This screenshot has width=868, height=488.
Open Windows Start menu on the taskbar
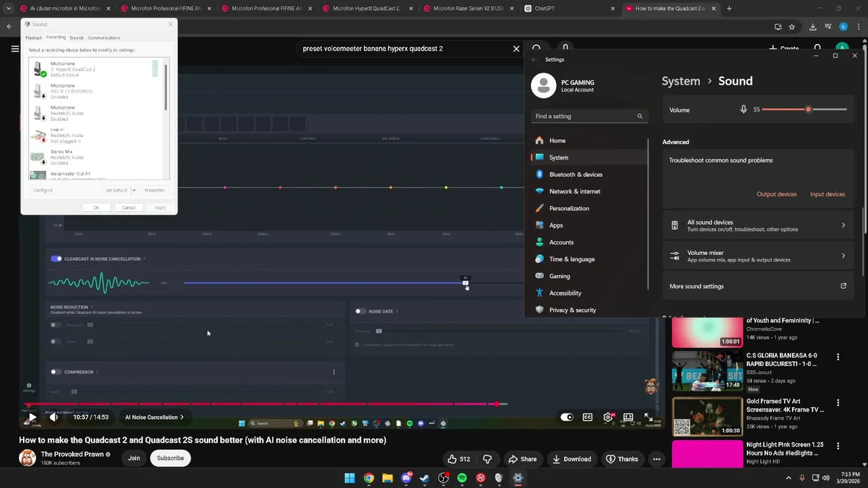pos(349,478)
